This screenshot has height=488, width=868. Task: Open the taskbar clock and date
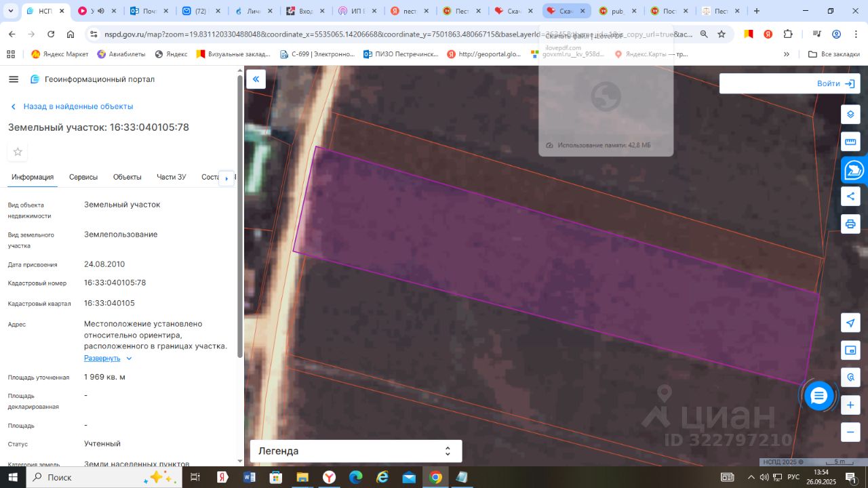(821, 477)
